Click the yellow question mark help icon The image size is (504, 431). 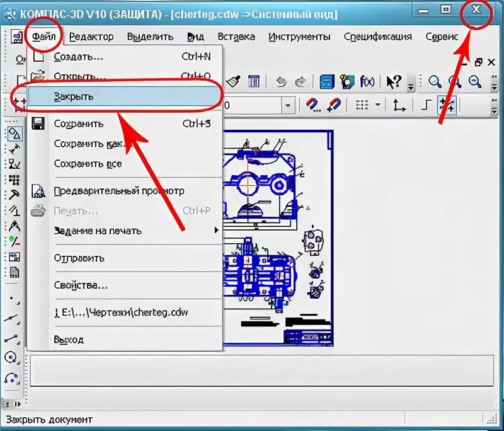click(347, 82)
